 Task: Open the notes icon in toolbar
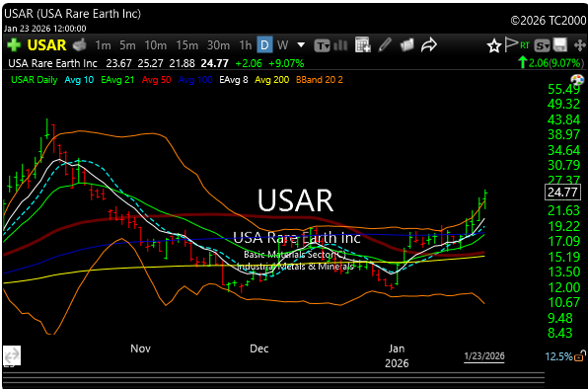(x=406, y=45)
